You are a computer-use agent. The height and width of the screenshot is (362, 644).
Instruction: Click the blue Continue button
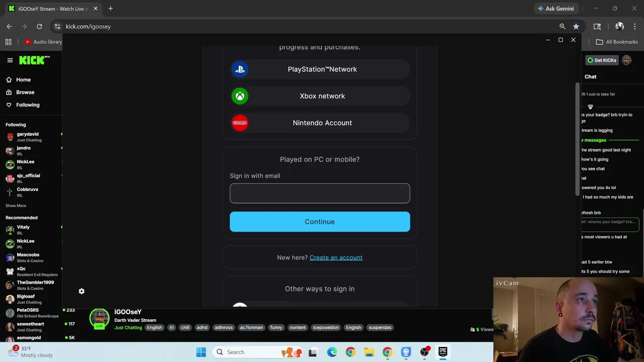pos(320,222)
